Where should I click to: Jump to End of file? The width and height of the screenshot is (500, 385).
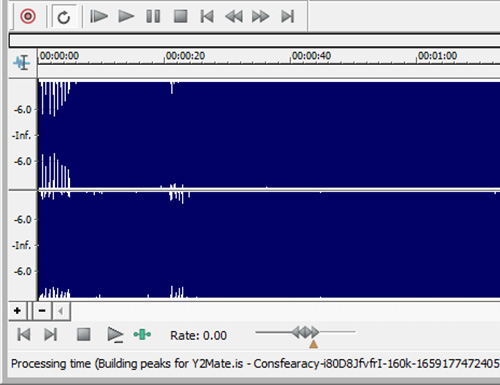[288, 16]
